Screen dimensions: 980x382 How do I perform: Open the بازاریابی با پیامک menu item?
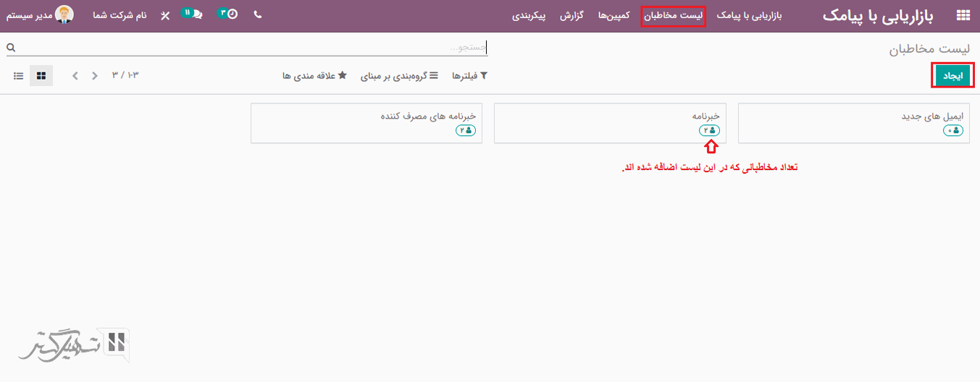(x=749, y=15)
